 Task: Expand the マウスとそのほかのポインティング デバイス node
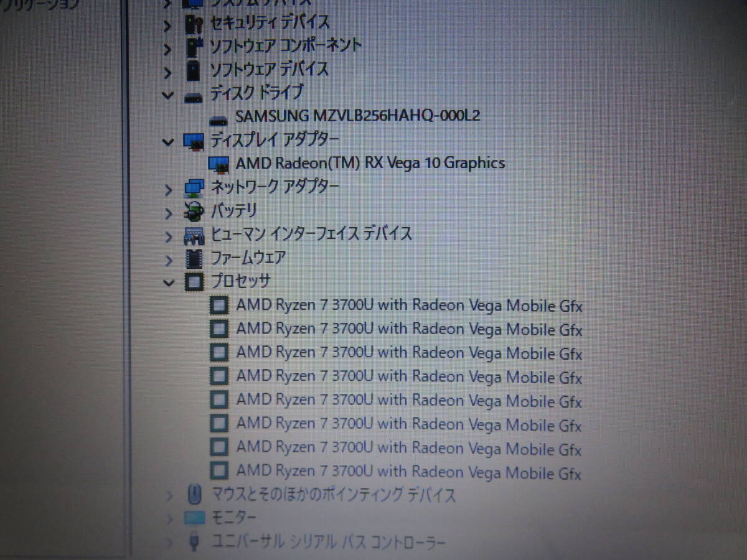(169, 497)
